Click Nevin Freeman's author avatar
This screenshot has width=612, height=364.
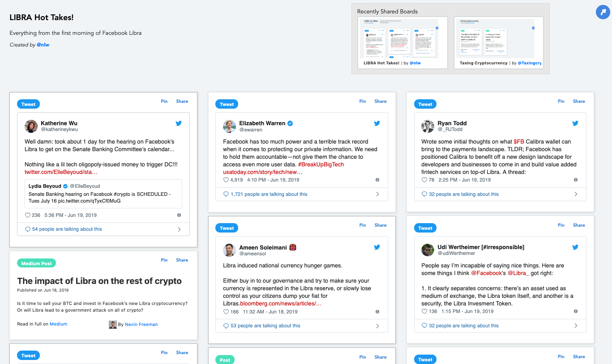113,325
